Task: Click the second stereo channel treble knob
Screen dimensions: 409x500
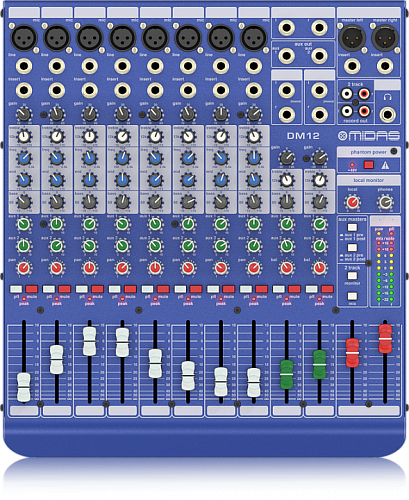Action: [x=319, y=180]
